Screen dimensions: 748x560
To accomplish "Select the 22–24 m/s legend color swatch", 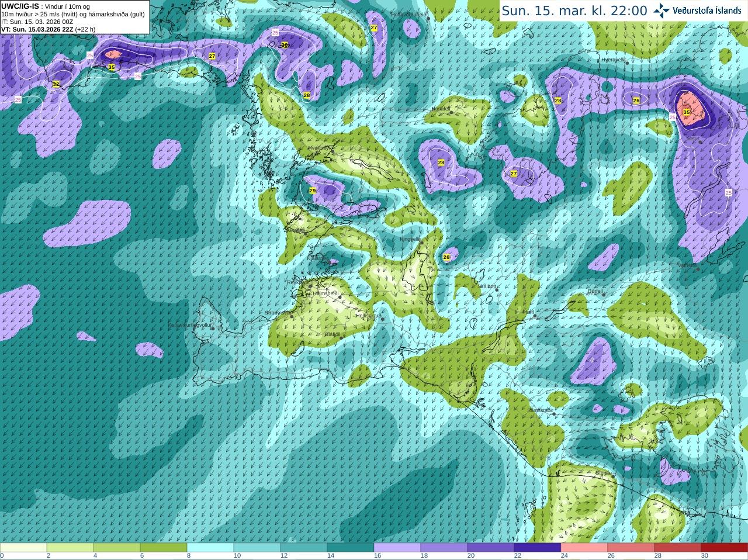I will [538, 548].
